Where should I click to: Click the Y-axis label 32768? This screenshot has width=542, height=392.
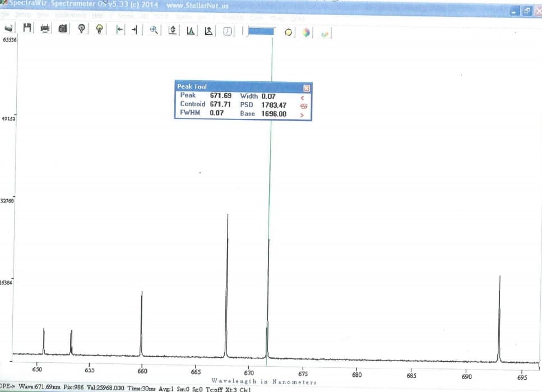tap(7, 201)
